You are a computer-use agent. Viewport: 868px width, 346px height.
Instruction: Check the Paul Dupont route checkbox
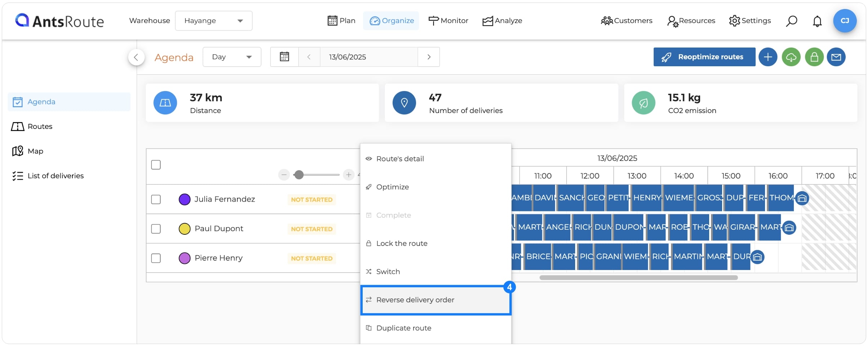click(156, 229)
